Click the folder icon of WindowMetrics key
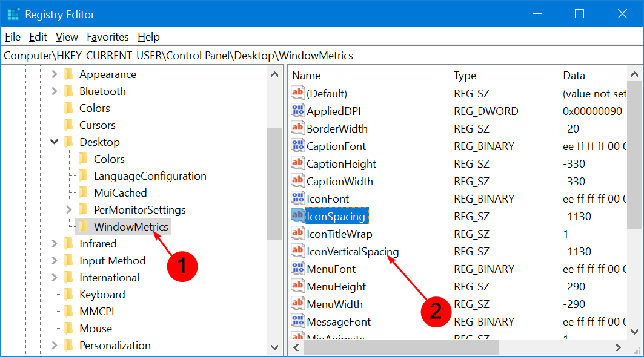Screen dimensions: 644x357 click(83, 226)
